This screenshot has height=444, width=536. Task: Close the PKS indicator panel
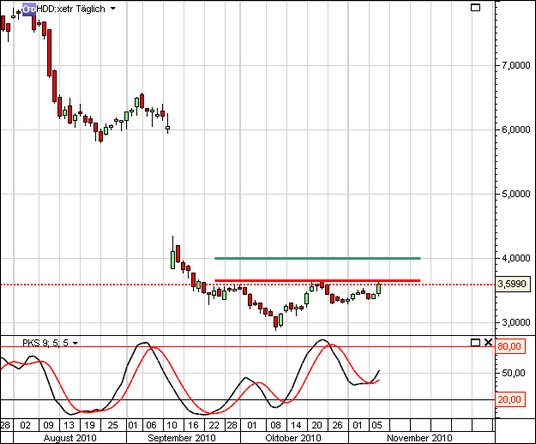pyautogui.click(x=488, y=342)
